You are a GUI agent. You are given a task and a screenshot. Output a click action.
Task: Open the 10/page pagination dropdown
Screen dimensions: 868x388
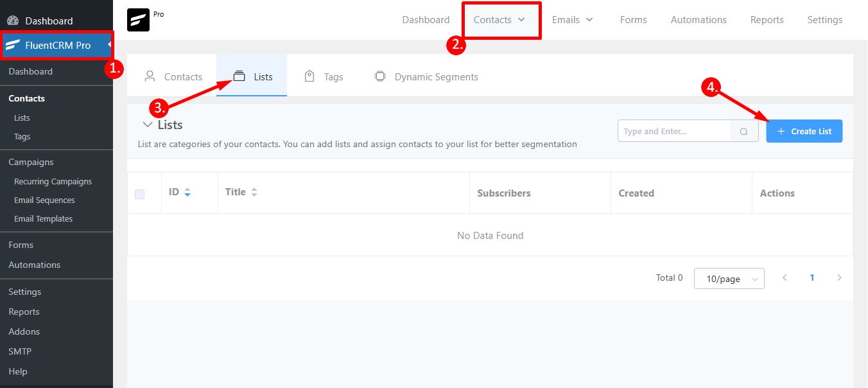pyautogui.click(x=729, y=279)
